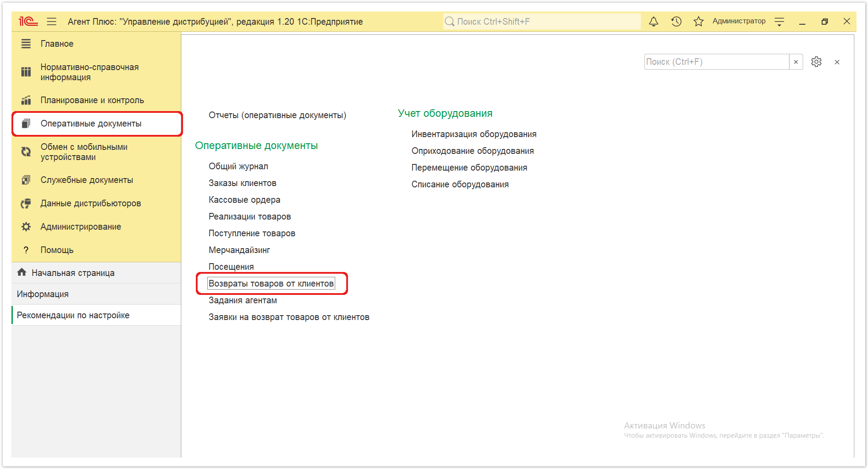Click the Оперативные документы icon
The width and height of the screenshot is (868, 469).
(26, 123)
